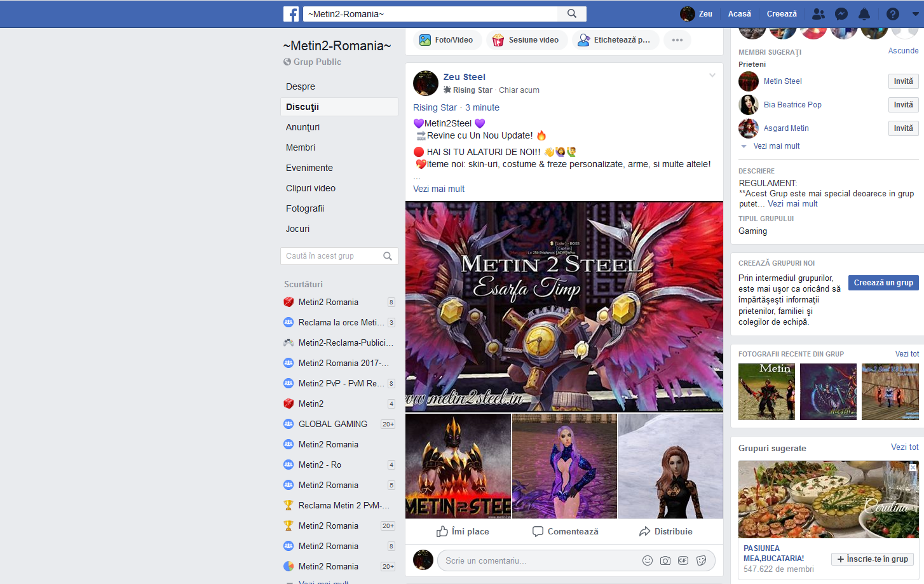Open Zeu profile avatar in top bar
Viewport: 924px width, 584px height.
[x=687, y=14]
